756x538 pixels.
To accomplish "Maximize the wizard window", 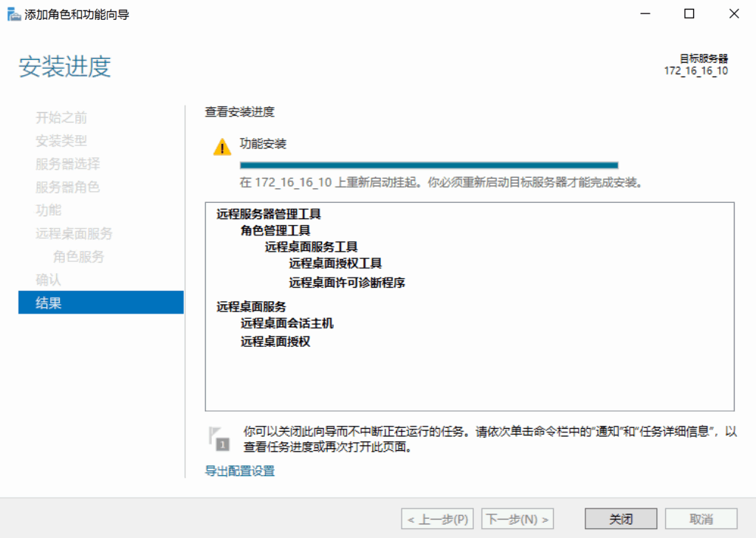I will (x=689, y=13).
